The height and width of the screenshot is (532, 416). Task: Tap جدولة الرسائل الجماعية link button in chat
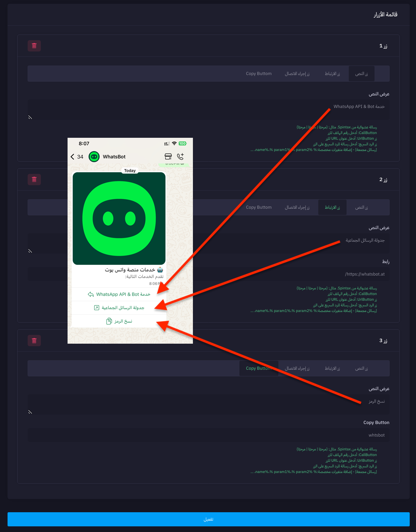(x=119, y=308)
